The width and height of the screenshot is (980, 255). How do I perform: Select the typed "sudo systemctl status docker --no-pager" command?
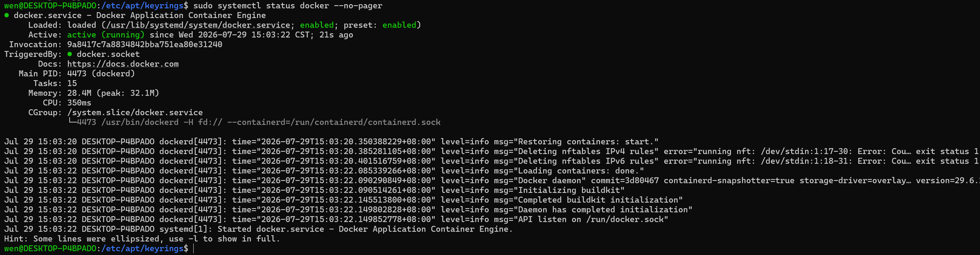(288, 6)
